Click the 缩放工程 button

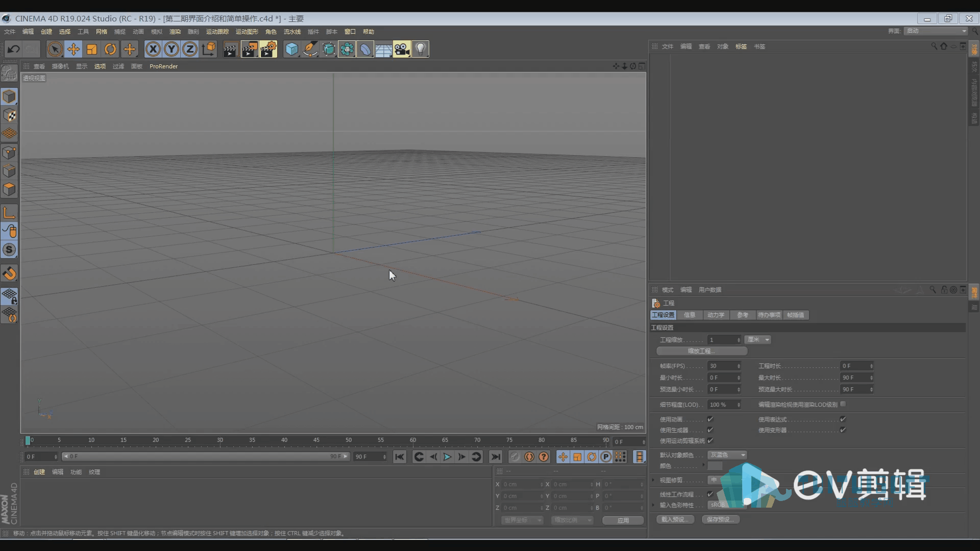(702, 351)
